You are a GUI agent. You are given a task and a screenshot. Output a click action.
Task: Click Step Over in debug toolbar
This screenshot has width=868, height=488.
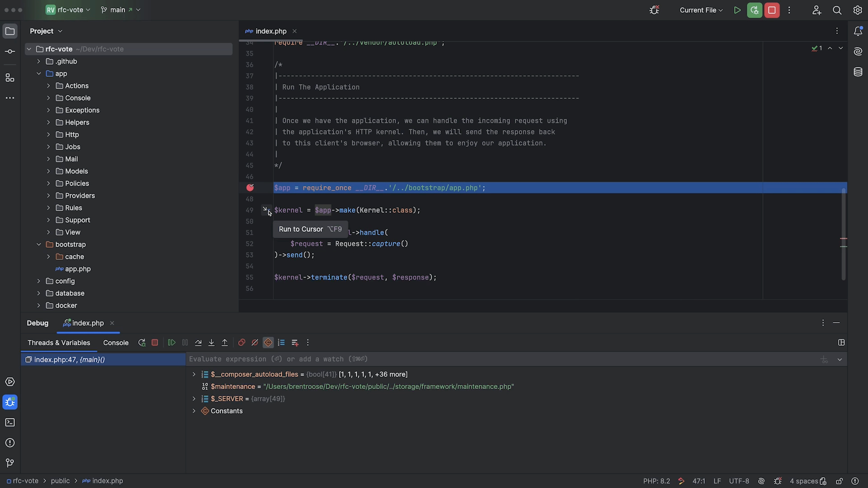tap(198, 343)
